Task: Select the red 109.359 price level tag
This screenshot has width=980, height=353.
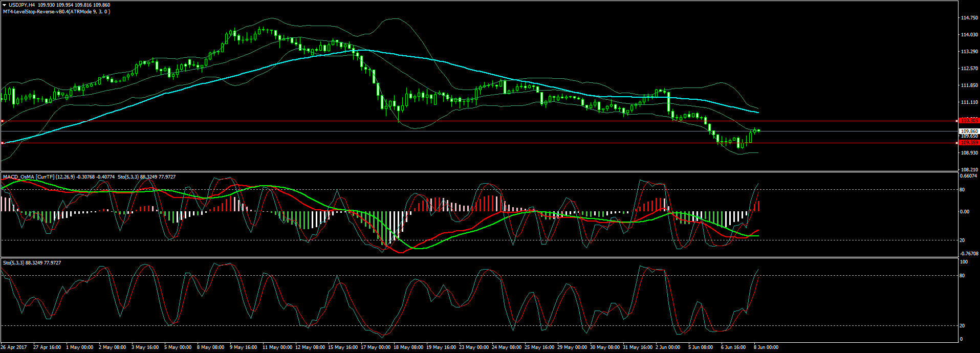Action: tap(969, 143)
